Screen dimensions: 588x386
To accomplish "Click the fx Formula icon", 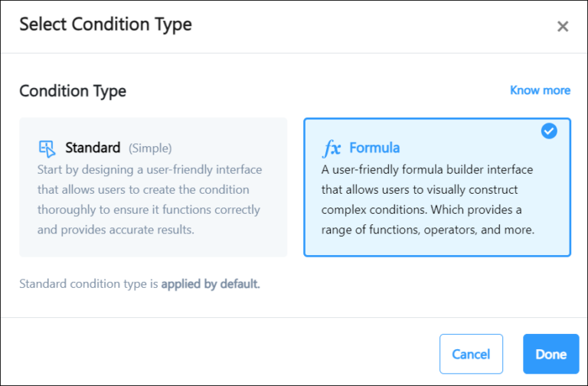I will pos(332,148).
